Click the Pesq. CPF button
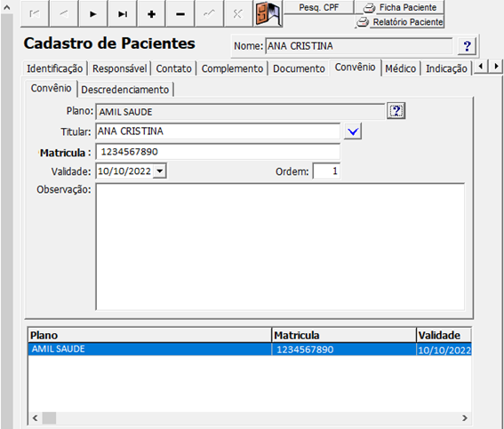This screenshot has height=429, width=504. [318, 7]
